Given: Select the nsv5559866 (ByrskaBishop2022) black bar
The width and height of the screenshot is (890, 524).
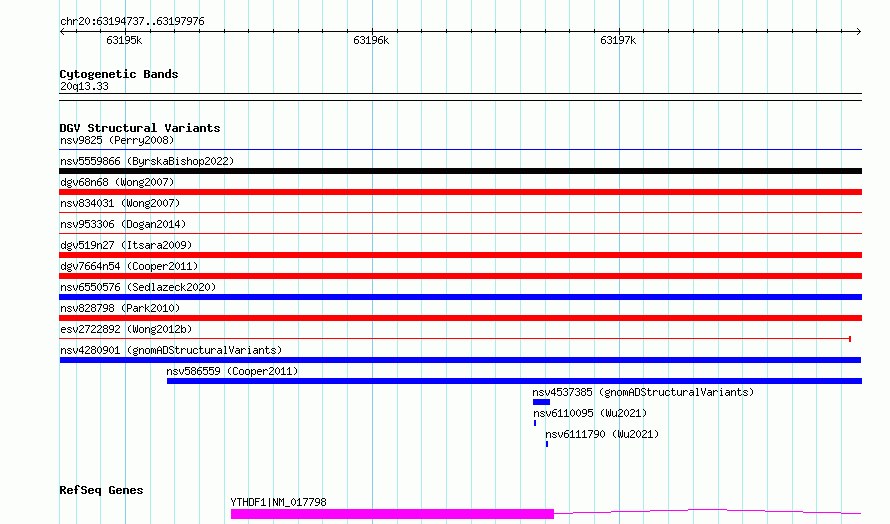Looking at the screenshot, I should click(x=460, y=171).
